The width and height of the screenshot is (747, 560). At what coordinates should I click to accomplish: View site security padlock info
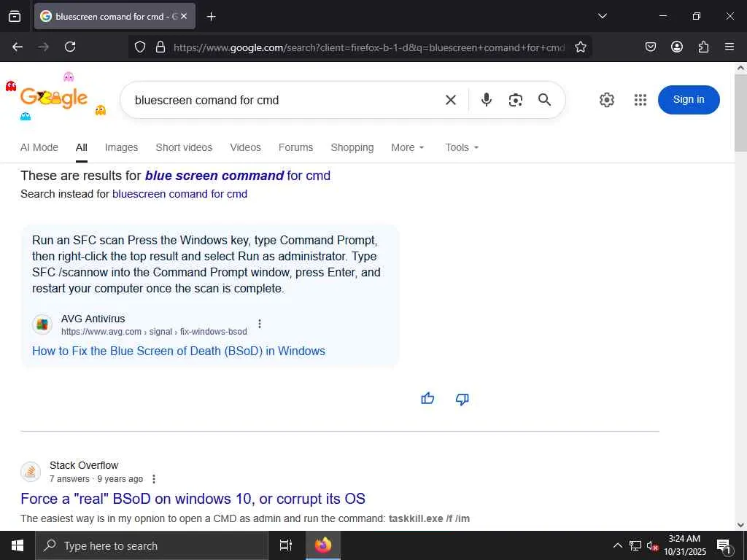[160, 47]
